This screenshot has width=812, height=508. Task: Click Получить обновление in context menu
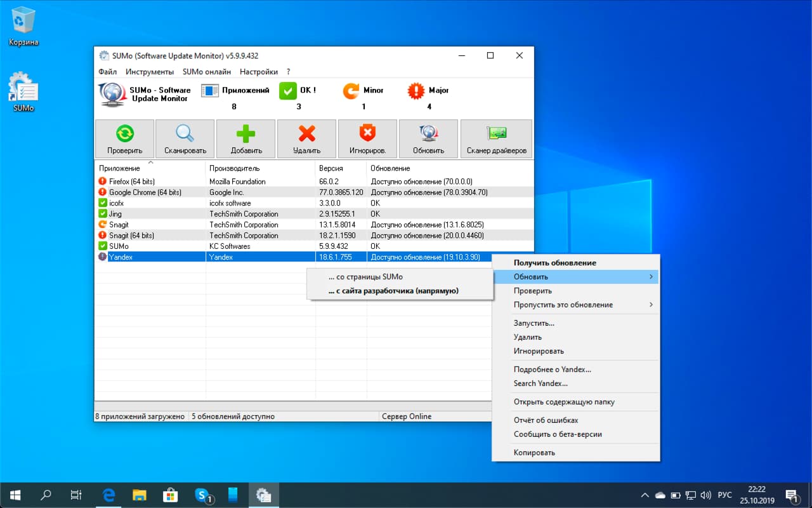554,263
